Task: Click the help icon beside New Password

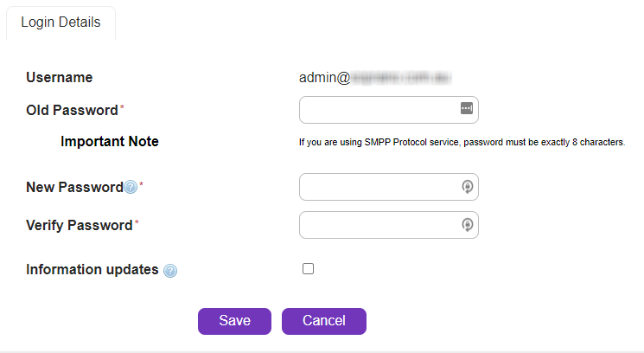Action: click(131, 187)
